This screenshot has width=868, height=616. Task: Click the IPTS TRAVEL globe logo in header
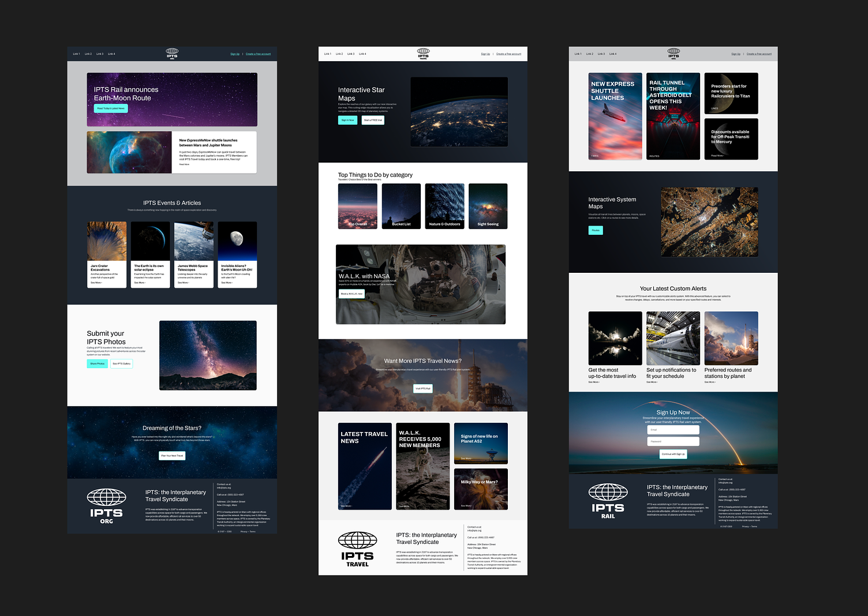click(x=423, y=53)
